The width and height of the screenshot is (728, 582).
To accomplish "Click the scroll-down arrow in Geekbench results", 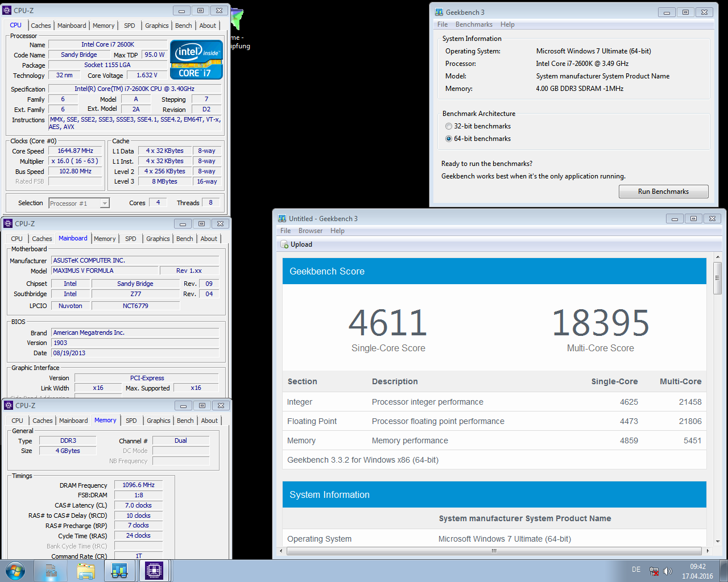I will 718,542.
